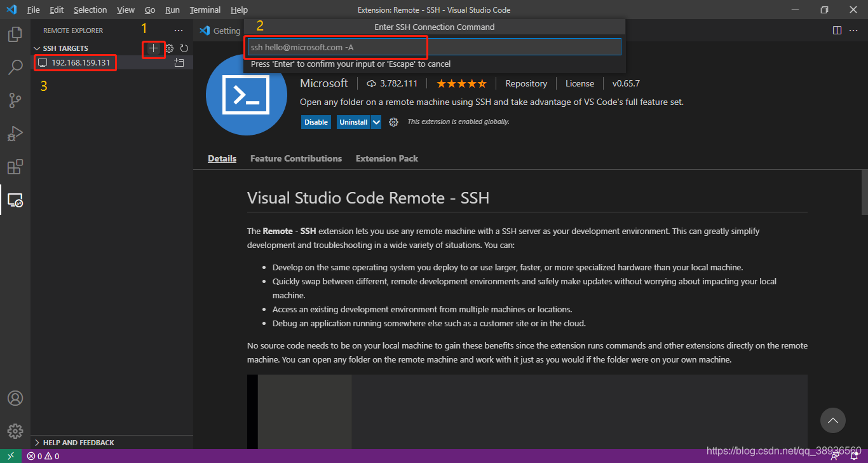Click the extension page vertical scrollbar
This screenshot has width=868, height=463.
[864, 193]
